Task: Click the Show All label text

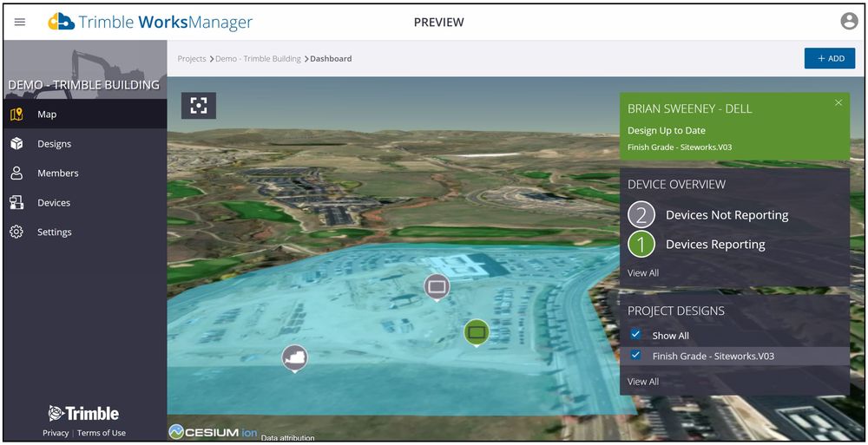Action: [x=670, y=336]
